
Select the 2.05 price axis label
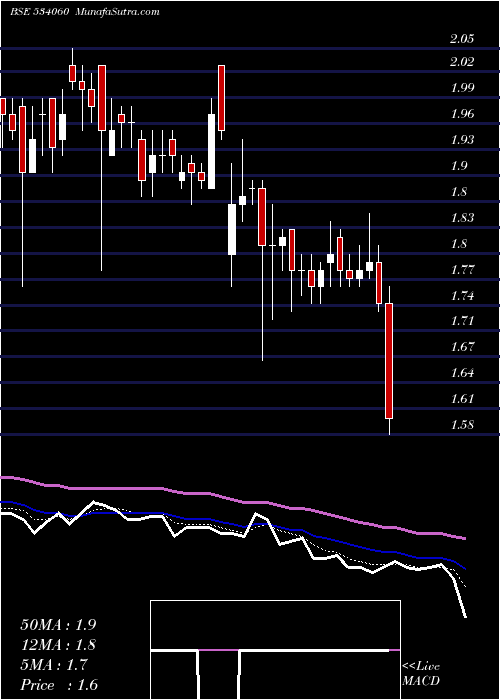[x=462, y=39]
